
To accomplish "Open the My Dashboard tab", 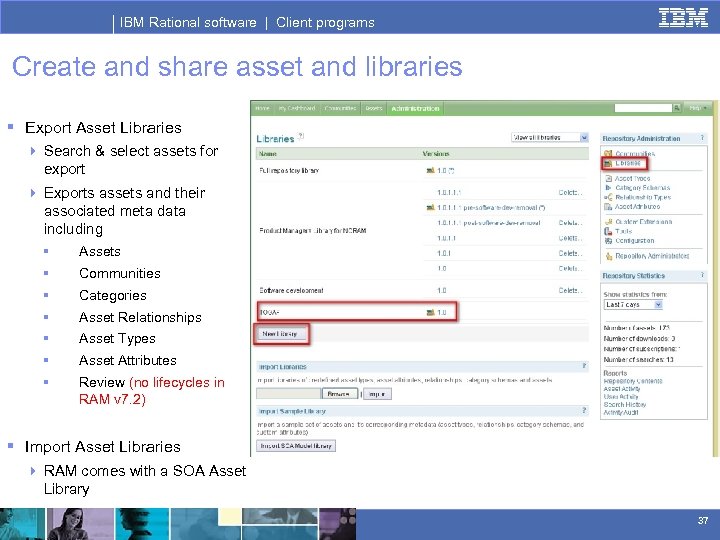I will click(x=297, y=108).
